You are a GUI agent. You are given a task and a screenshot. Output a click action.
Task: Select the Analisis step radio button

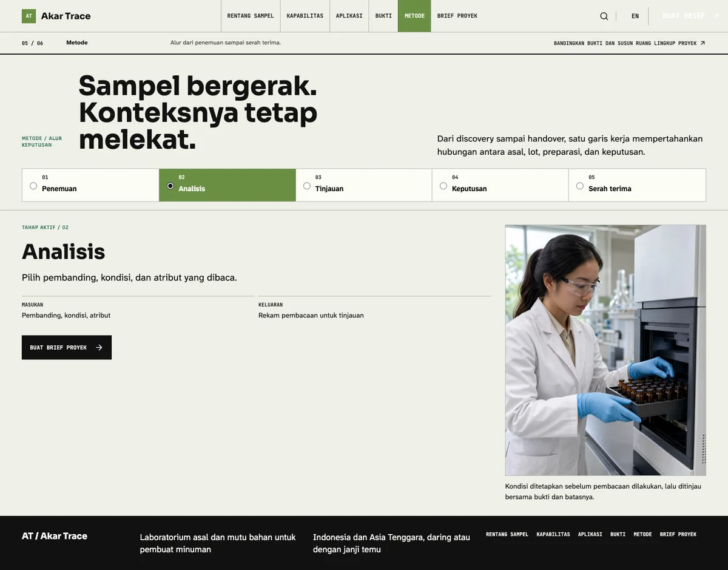(170, 186)
